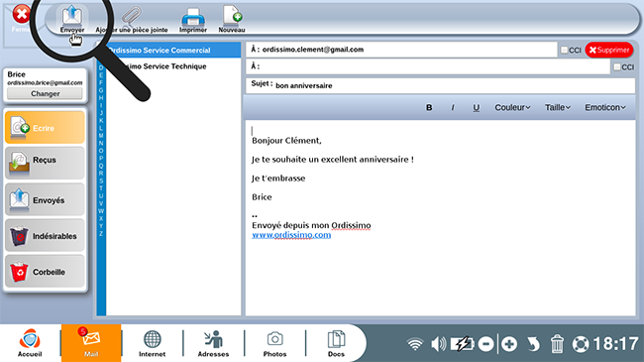
Task: Click the zoom in plus icon
Action: point(509,344)
